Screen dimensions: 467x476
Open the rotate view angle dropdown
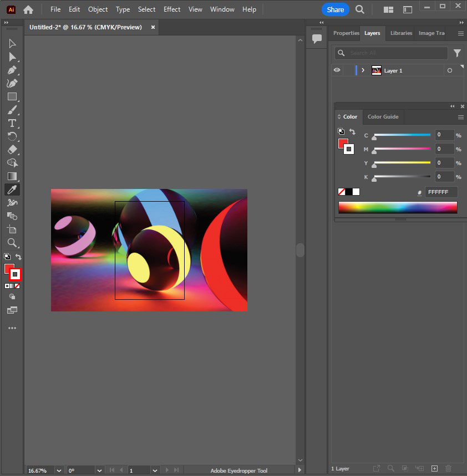(x=99, y=470)
